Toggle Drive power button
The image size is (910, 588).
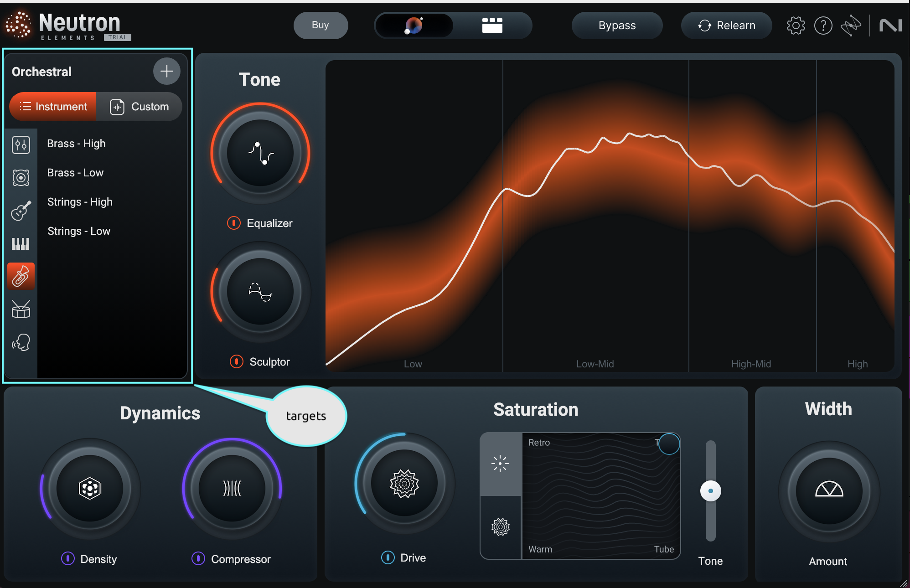click(x=388, y=557)
